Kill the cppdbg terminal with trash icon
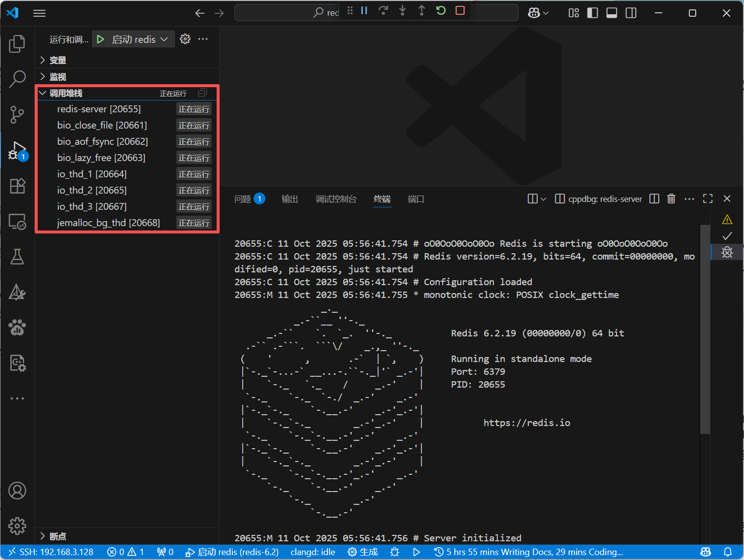 [x=671, y=198]
